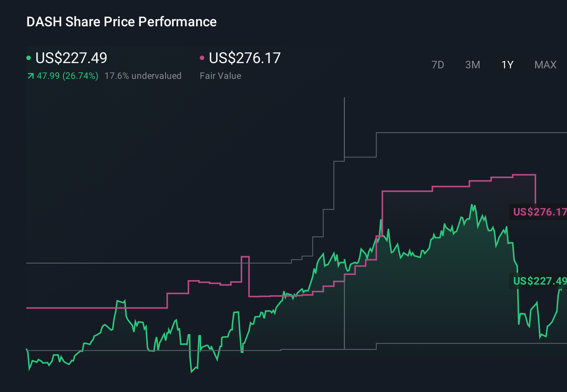Click the green share price legend dot
This screenshot has width=567, height=392.
[x=29, y=57]
